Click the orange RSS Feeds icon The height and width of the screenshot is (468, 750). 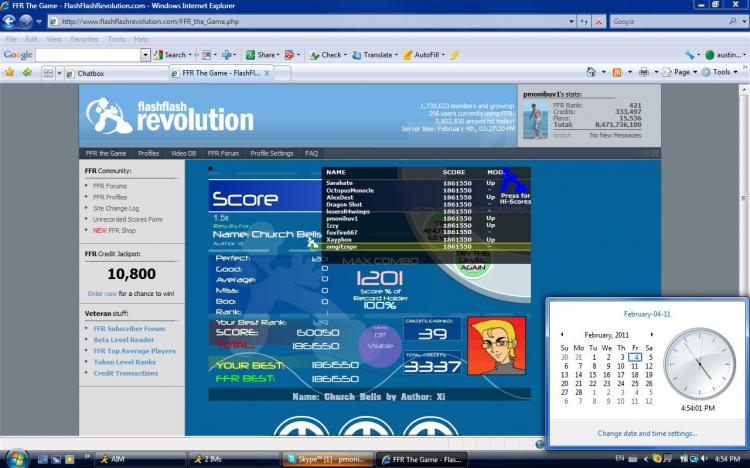pyautogui.click(x=617, y=72)
